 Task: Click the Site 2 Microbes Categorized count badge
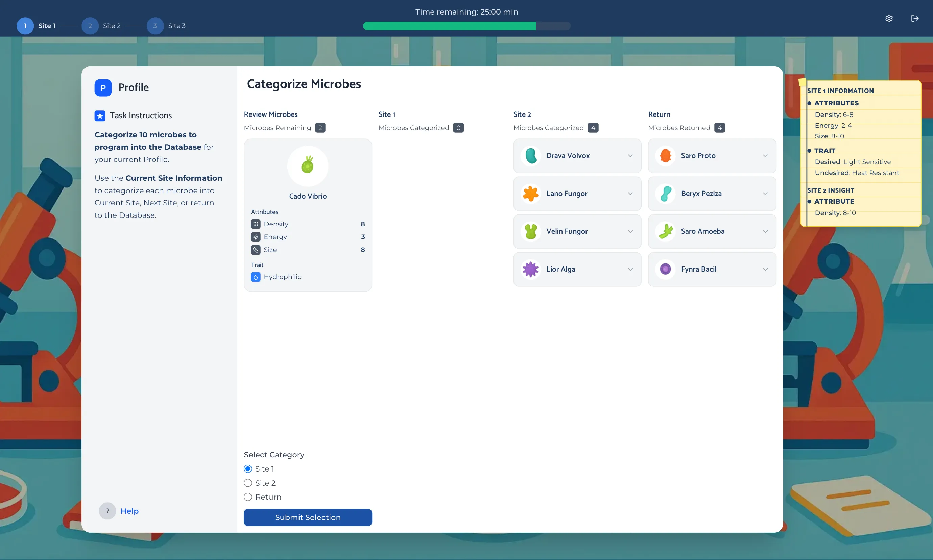(593, 128)
